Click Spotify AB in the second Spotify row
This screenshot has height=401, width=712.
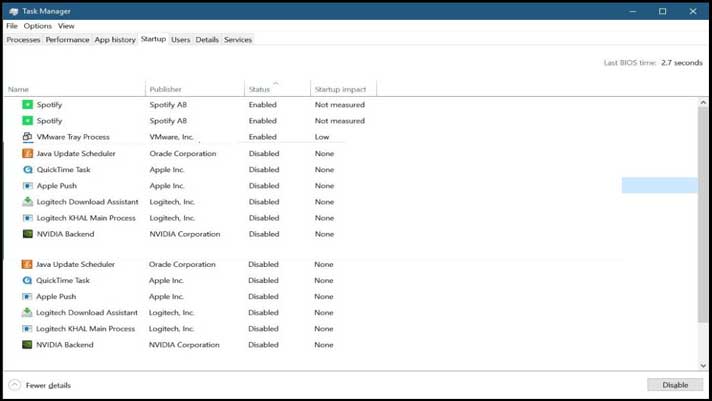(168, 121)
